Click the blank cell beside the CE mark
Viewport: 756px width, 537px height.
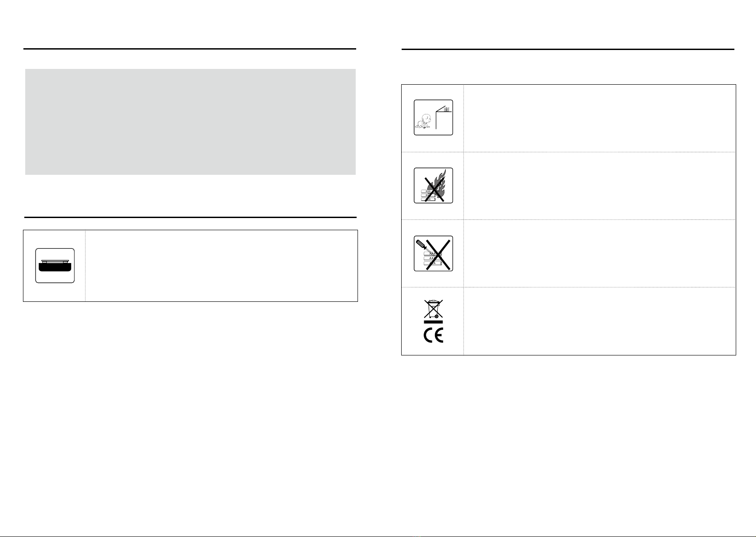coord(599,321)
